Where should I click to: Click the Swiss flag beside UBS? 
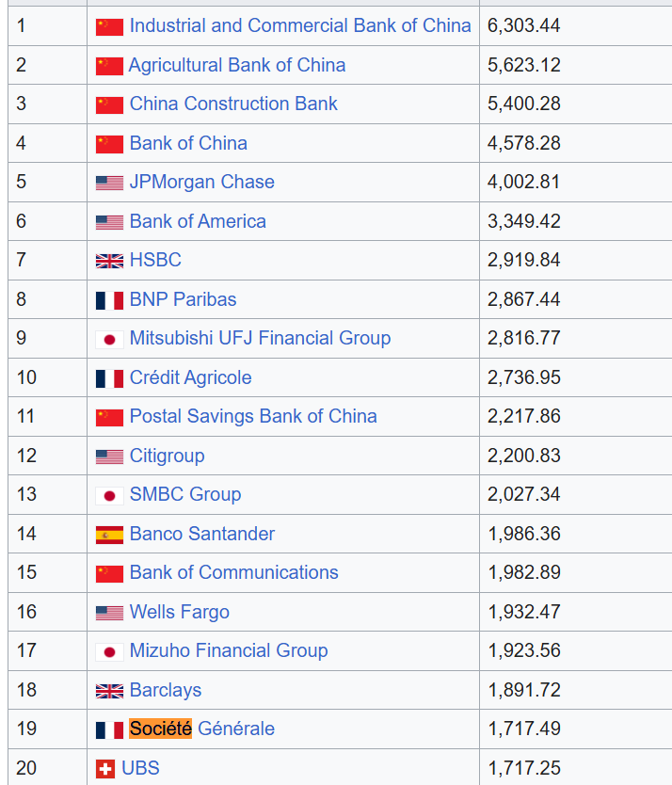coord(105,769)
